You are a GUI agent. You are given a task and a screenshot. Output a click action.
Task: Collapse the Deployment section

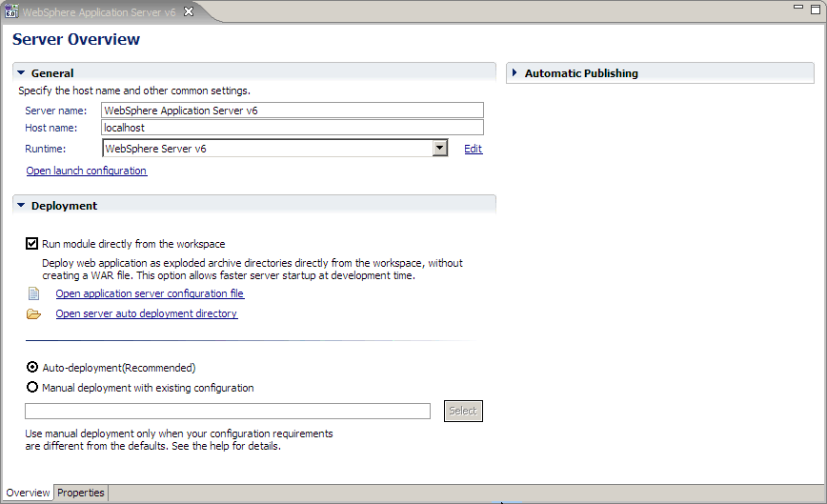click(21, 205)
